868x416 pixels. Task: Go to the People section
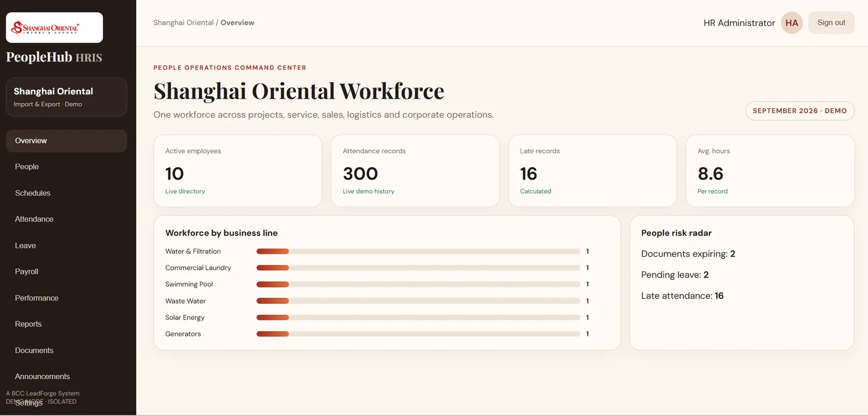(66, 167)
